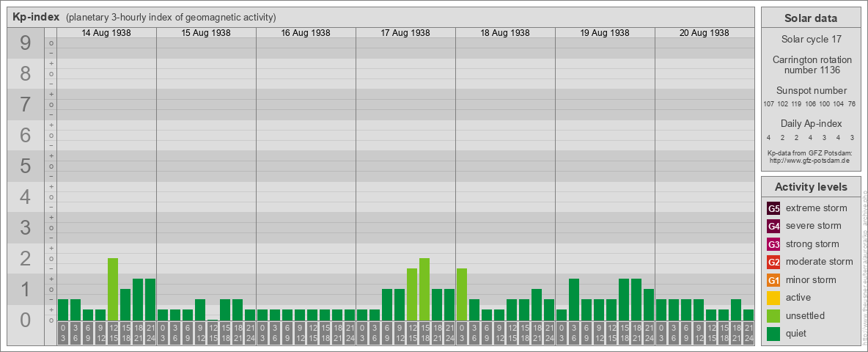
Task: Click the Kp scale number 5
Action: pyautogui.click(x=26, y=166)
